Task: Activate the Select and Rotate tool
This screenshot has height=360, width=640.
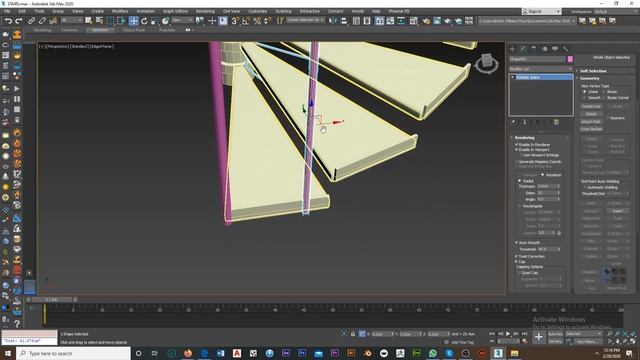Action: coord(144,21)
